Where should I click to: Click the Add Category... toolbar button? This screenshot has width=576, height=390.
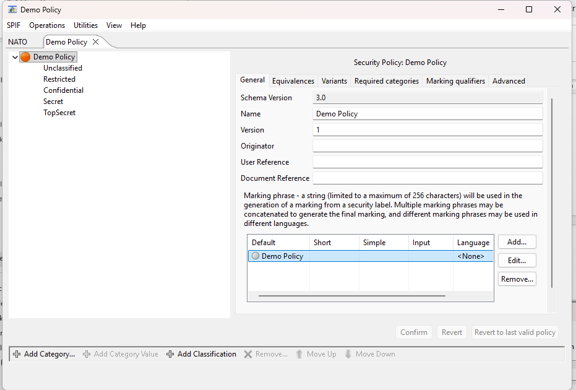(44, 354)
